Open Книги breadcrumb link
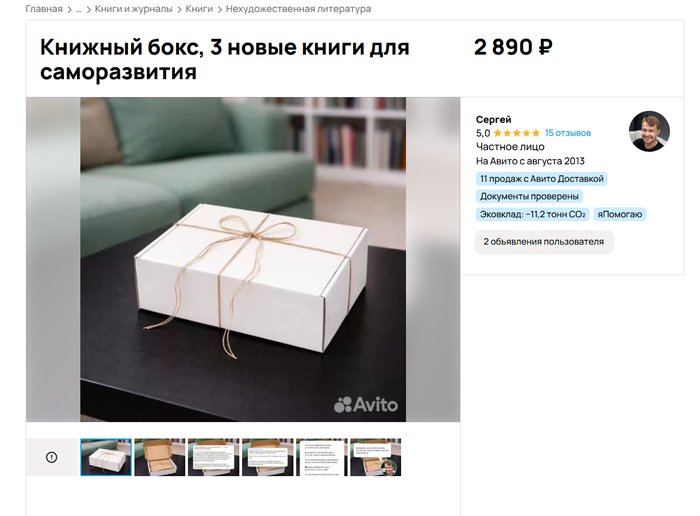The height and width of the screenshot is (516, 700). [x=199, y=9]
